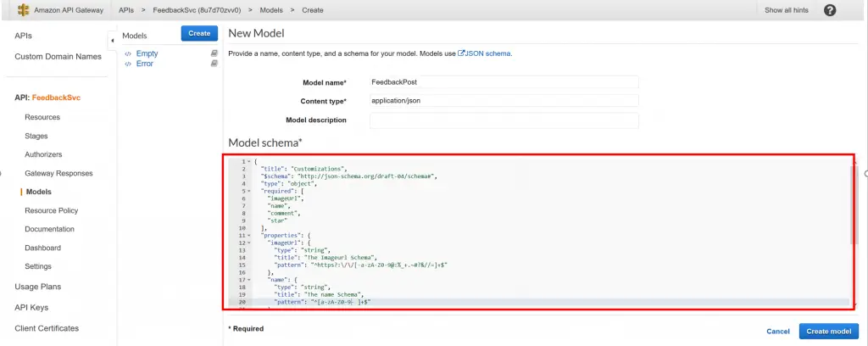Viewport: 868px width, 346px height.
Task: Click the code icon beside Error model
Action: (128, 64)
